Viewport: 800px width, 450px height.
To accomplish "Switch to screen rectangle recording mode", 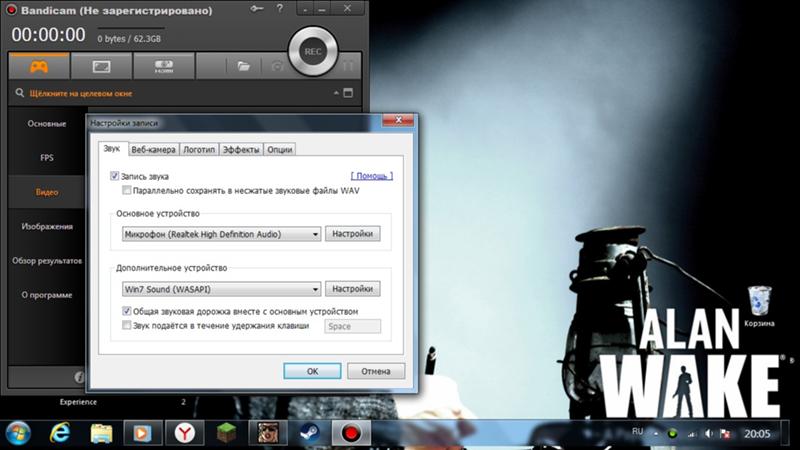I will click(102, 66).
